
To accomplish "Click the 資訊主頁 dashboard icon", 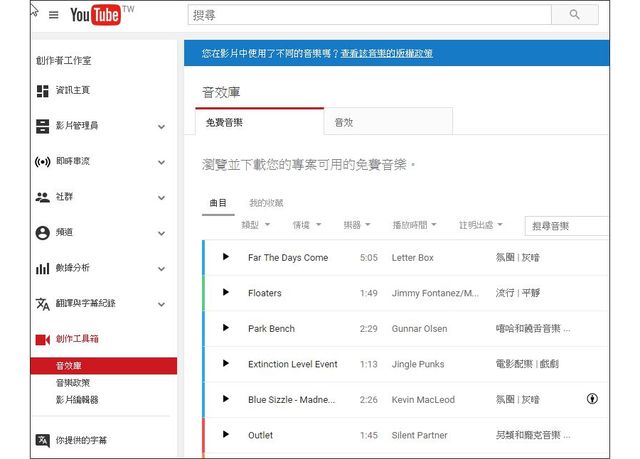I will coord(42,91).
